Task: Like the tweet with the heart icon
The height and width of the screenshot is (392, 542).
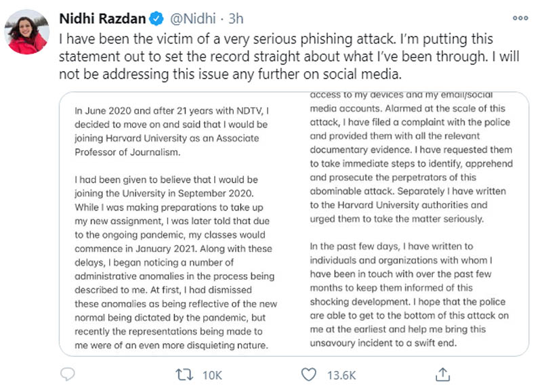Action: coord(309,374)
